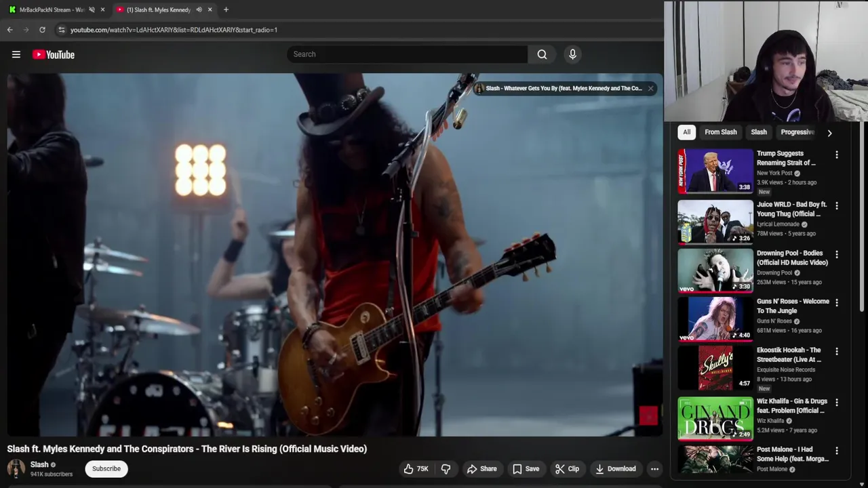Share the video

pos(481,468)
